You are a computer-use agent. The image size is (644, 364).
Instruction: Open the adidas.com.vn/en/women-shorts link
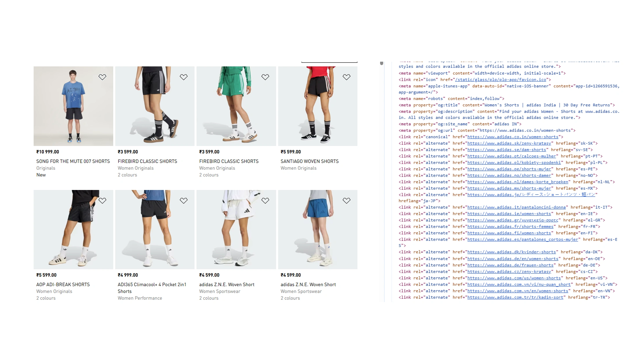517,291
